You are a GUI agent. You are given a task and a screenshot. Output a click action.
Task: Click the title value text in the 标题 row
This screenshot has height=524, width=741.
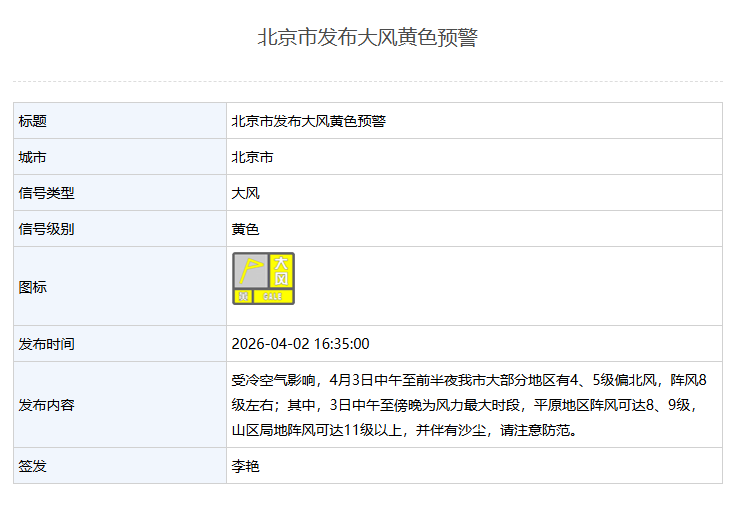(308, 121)
